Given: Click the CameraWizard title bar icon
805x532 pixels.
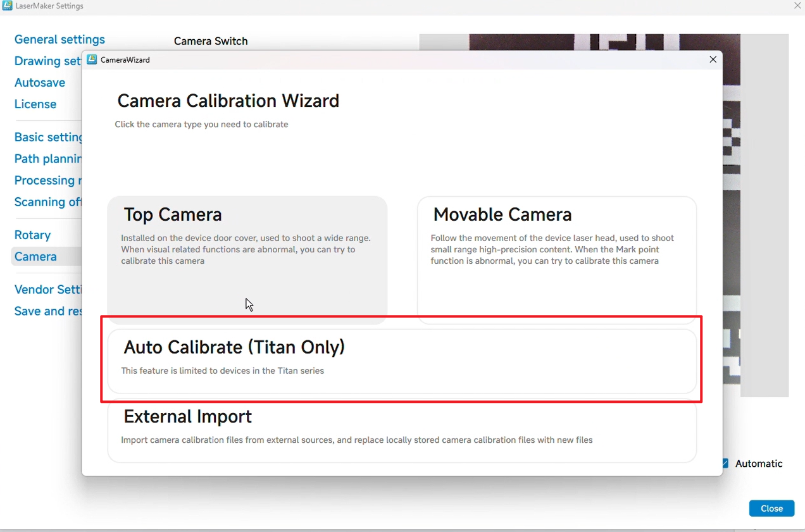Looking at the screenshot, I should tap(92, 59).
